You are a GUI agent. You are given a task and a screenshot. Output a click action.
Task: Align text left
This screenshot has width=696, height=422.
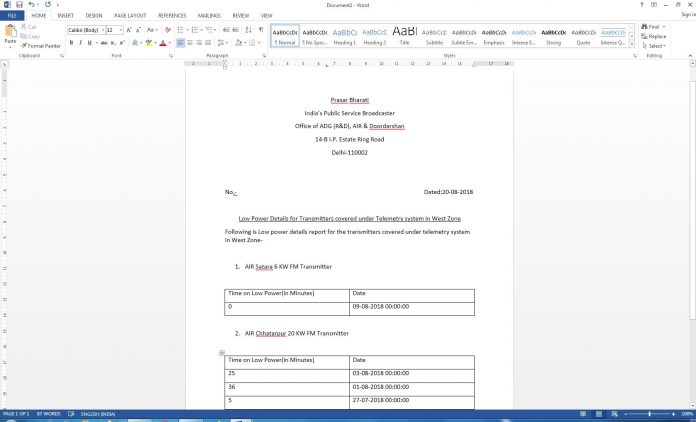[180, 43]
